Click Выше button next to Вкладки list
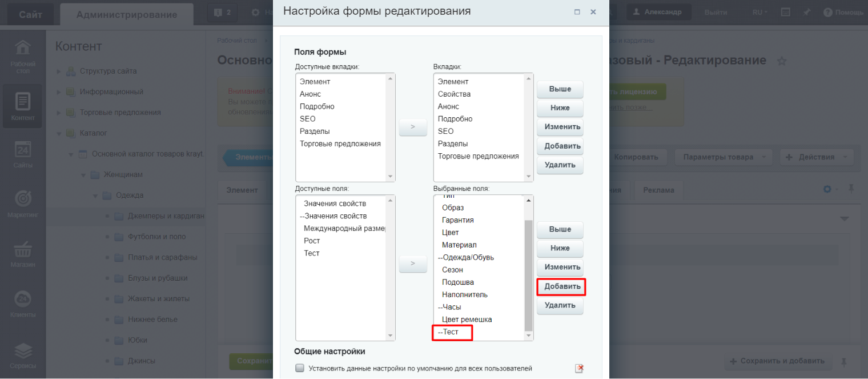This screenshot has height=379, width=868. pos(560,89)
